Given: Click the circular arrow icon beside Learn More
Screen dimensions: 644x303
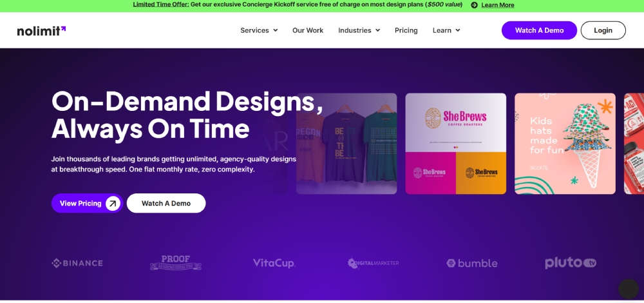Looking at the screenshot, I should tap(475, 5).
